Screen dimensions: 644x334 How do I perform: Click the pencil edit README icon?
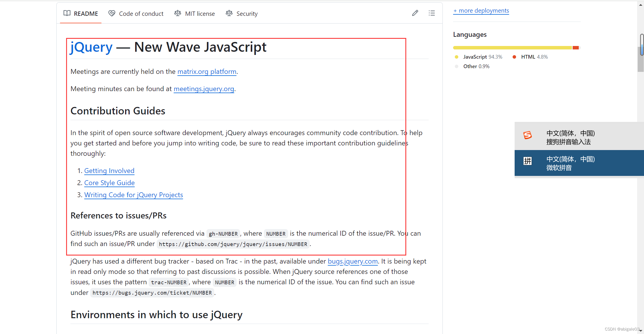coord(415,13)
